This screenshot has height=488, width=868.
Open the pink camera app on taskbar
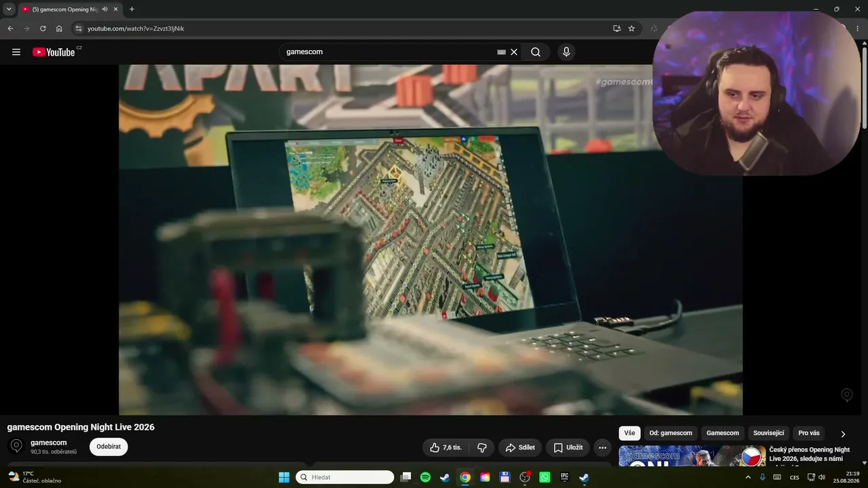pos(485,477)
